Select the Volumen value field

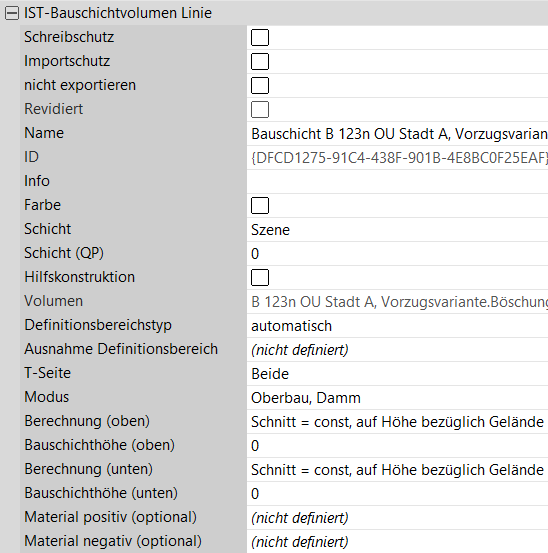point(398,302)
